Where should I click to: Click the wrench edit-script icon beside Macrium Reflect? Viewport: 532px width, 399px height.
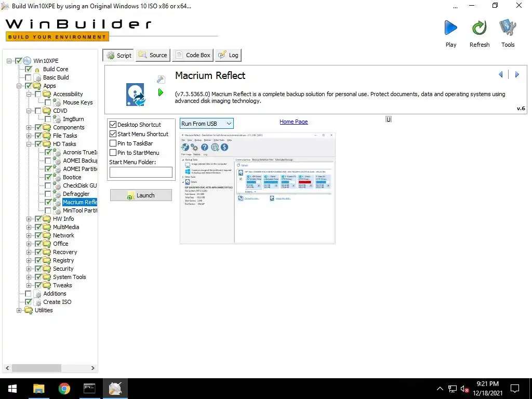coord(161,79)
